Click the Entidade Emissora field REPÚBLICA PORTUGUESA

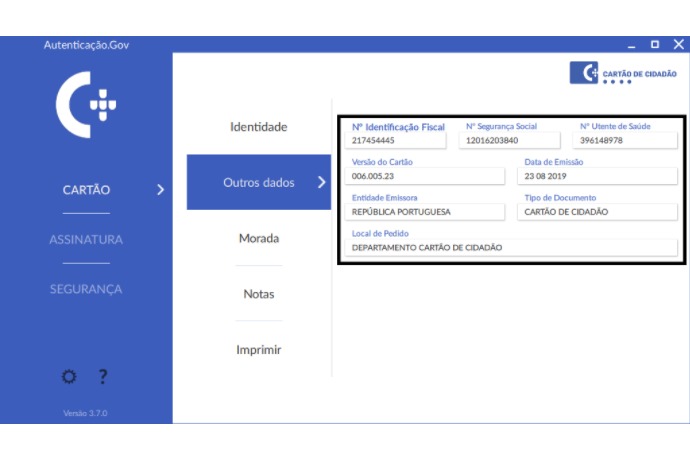pos(425,212)
